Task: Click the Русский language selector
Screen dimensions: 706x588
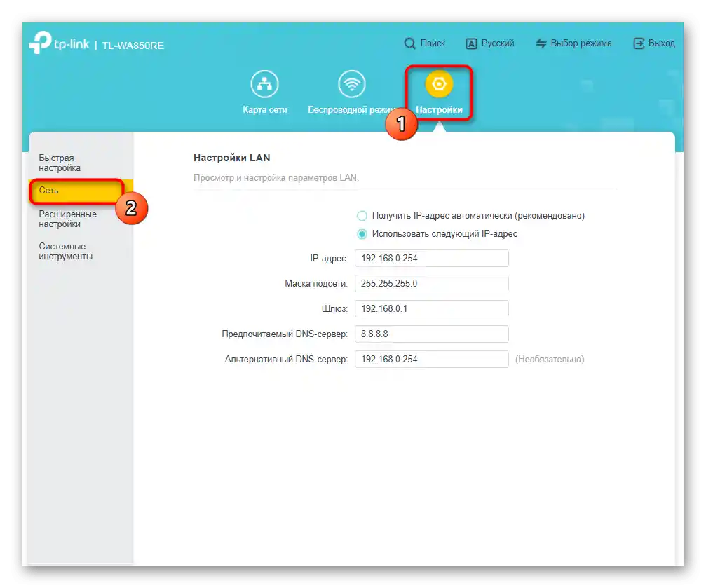Action: 498,43
